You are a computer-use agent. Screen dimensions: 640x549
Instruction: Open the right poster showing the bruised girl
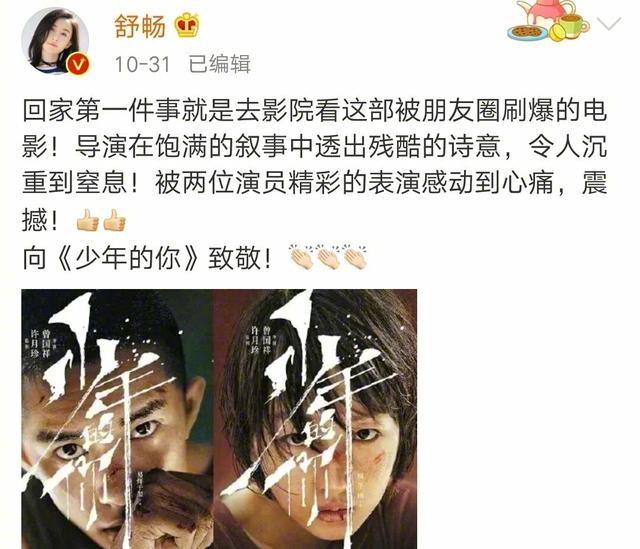click(315, 419)
